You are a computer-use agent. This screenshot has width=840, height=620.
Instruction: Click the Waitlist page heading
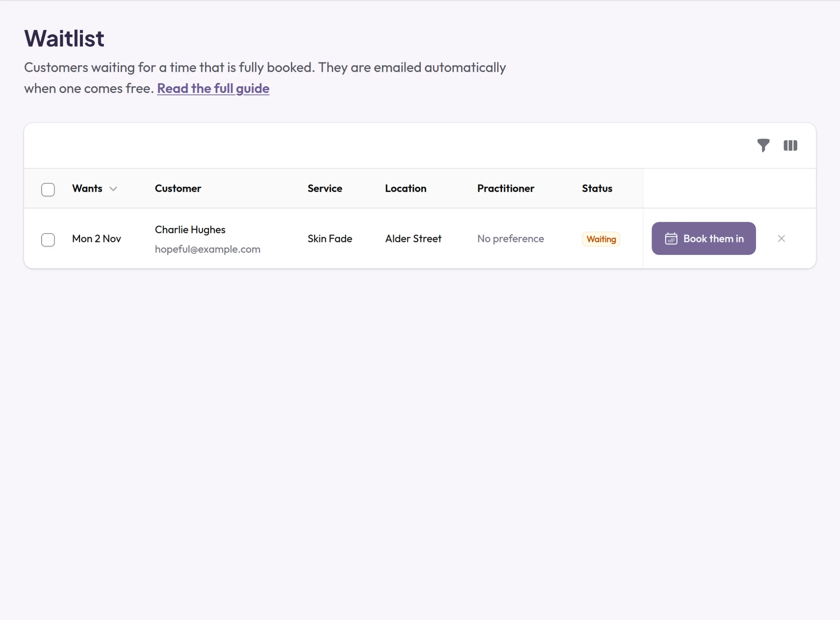coord(64,38)
